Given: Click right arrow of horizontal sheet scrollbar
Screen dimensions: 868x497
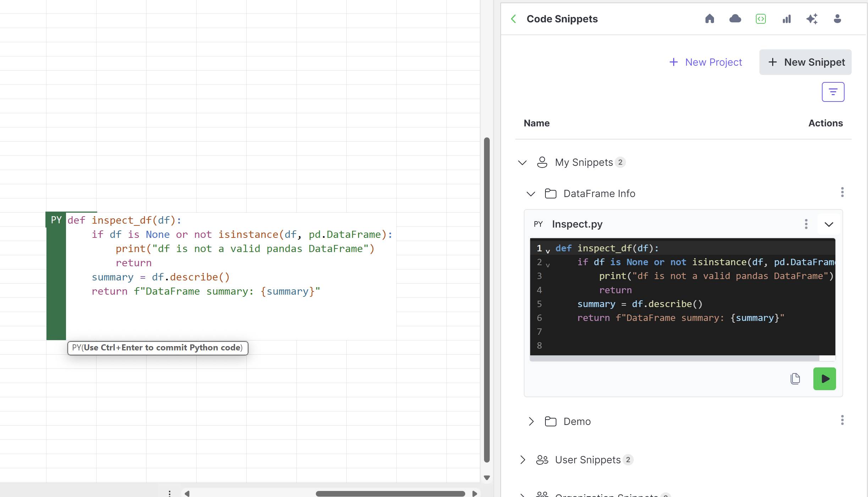Looking at the screenshot, I should point(474,493).
